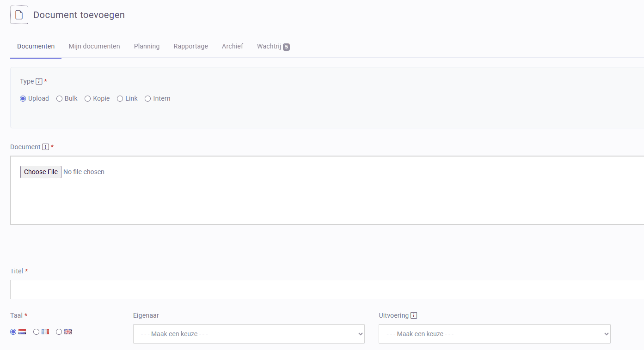Click the British flag icon
The image size is (644, 350).
click(x=68, y=332)
